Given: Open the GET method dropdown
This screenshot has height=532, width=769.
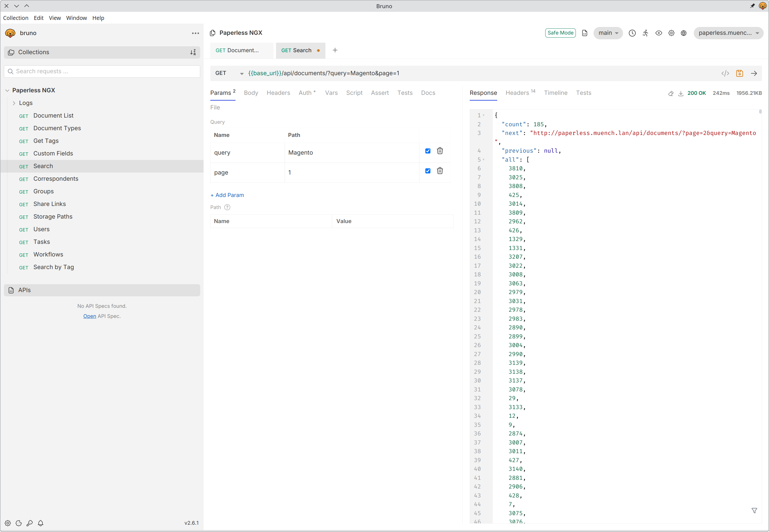Looking at the screenshot, I should pyautogui.click(x=229, y=73).
